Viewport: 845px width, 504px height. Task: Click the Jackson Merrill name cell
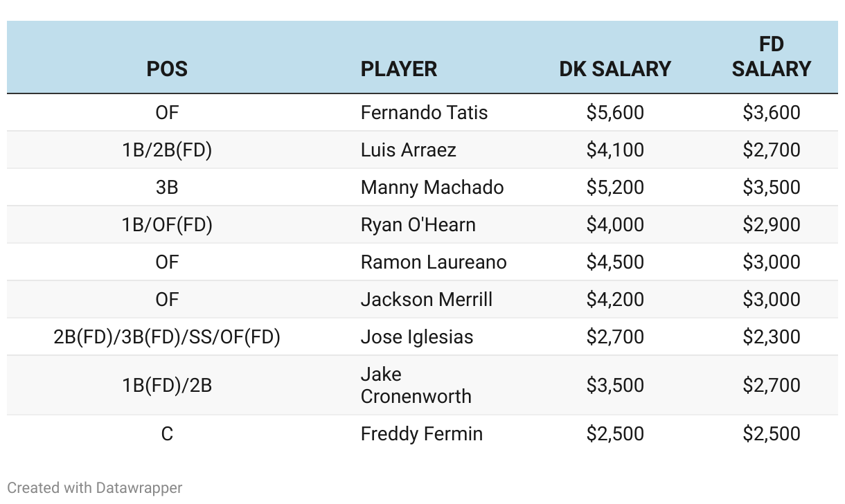(427, 299)
